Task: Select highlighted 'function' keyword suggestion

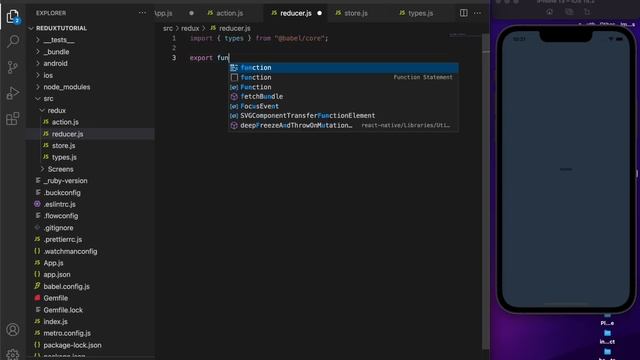Action: pos(343,67)
